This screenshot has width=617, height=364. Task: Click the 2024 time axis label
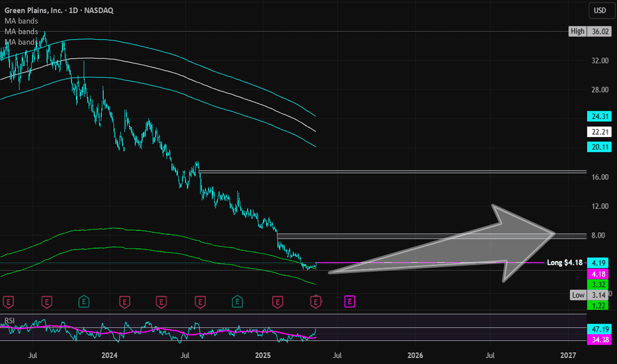click(x=109, y=355)
